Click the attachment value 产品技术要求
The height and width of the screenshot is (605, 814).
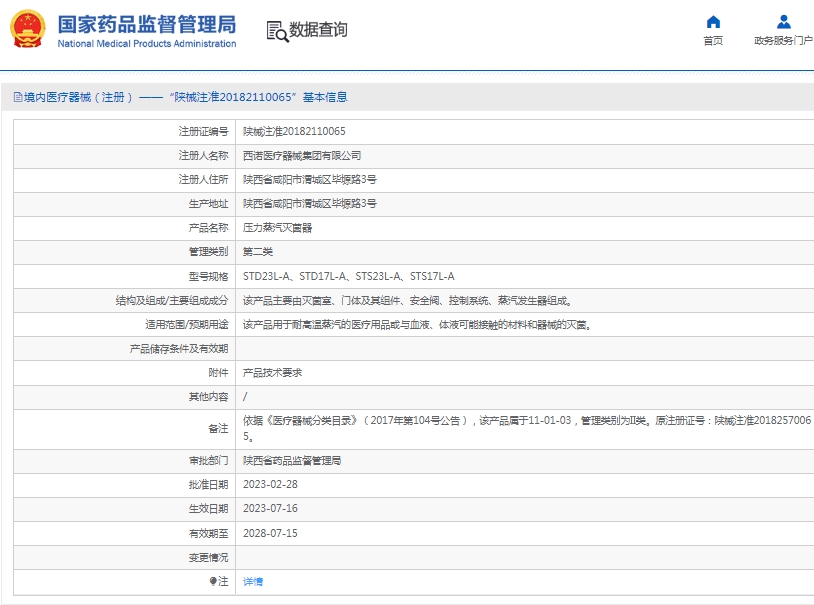pos(272,373)
